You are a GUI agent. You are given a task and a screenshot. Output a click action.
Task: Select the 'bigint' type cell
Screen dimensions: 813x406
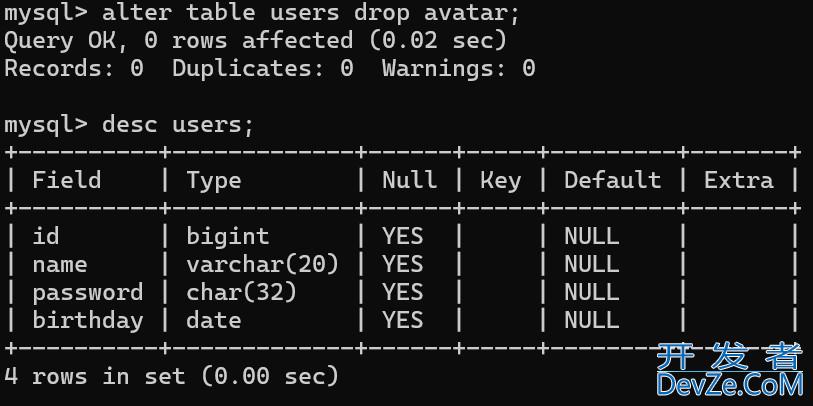(228, 236)
